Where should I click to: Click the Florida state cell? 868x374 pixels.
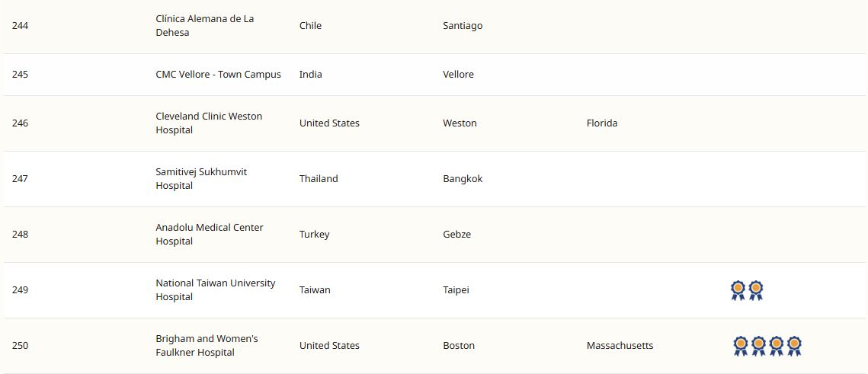pyautogui.click(x=602, y=123)
